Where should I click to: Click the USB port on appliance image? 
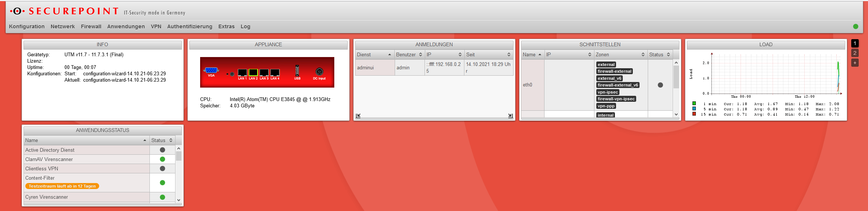(297, 70)
